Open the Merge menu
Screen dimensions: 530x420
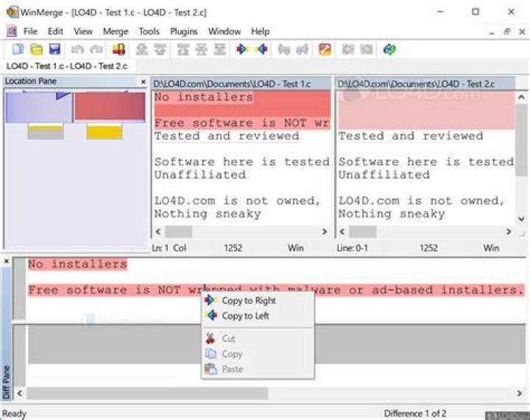116,32
